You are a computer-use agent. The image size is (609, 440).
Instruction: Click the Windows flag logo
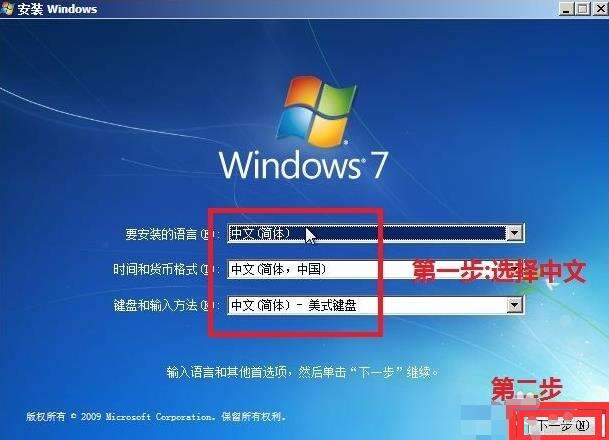(316, 111)
